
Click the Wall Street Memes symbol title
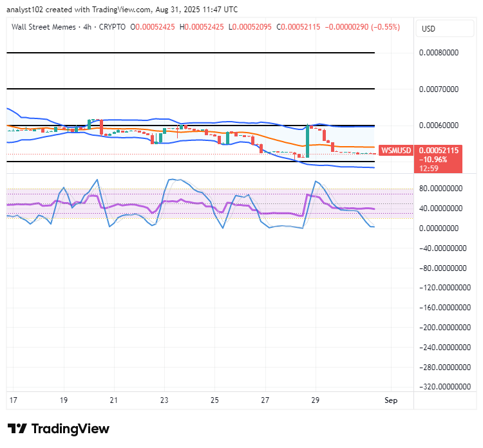coord(43,27)
